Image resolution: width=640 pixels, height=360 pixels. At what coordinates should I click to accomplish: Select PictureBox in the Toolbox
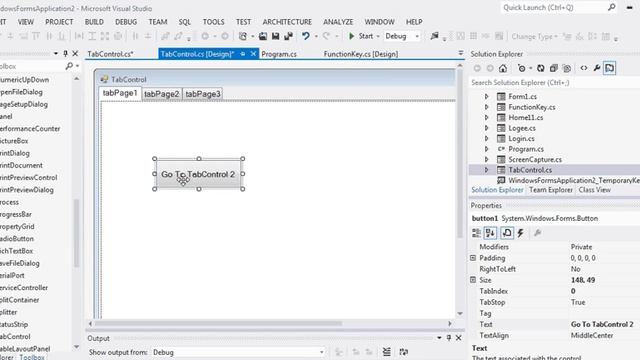[x=14, y=141]
